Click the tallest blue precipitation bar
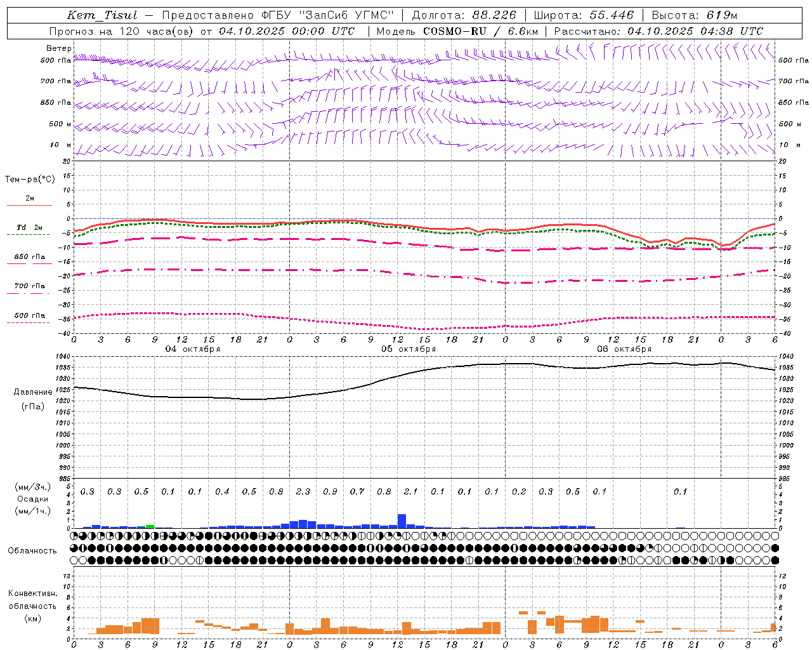The width and height of the screenshot is (812, 650). [x=402, y=521]
